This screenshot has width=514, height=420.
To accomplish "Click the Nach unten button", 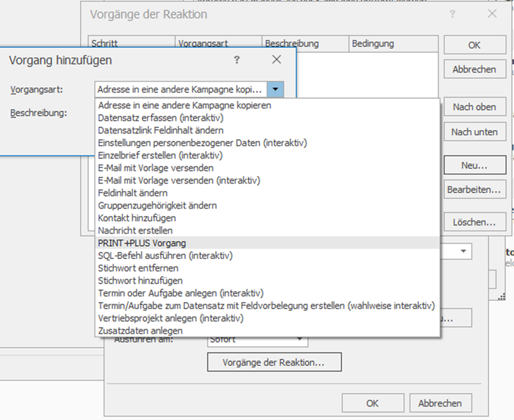I will 474,132.
